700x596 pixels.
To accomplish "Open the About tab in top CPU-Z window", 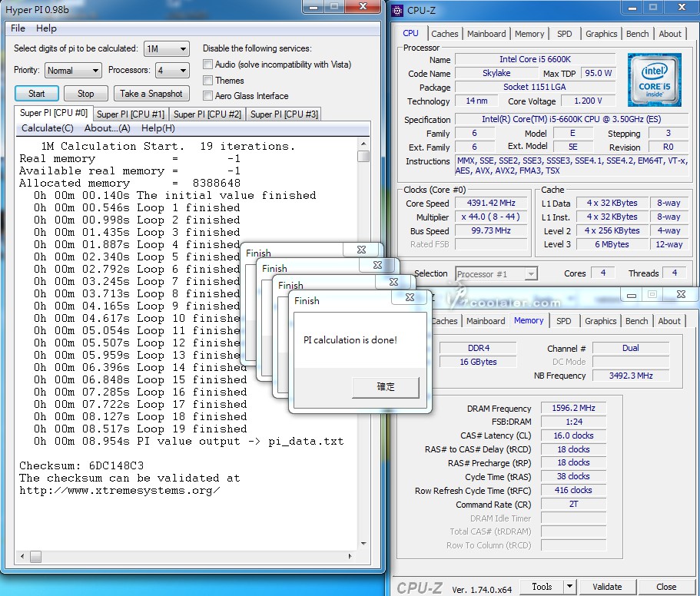I will (670, 34).
